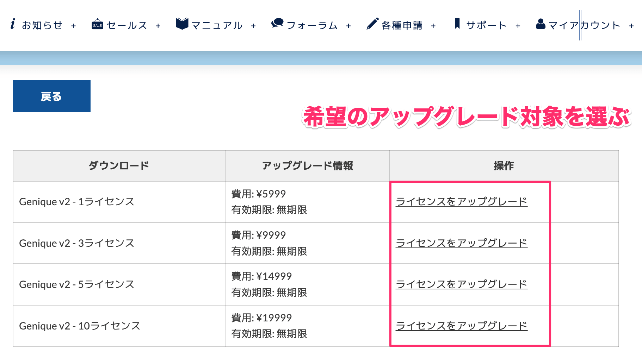Click the 費用: ¥19999 price text
The image size is (642, 364).
(x=261, y=318)
